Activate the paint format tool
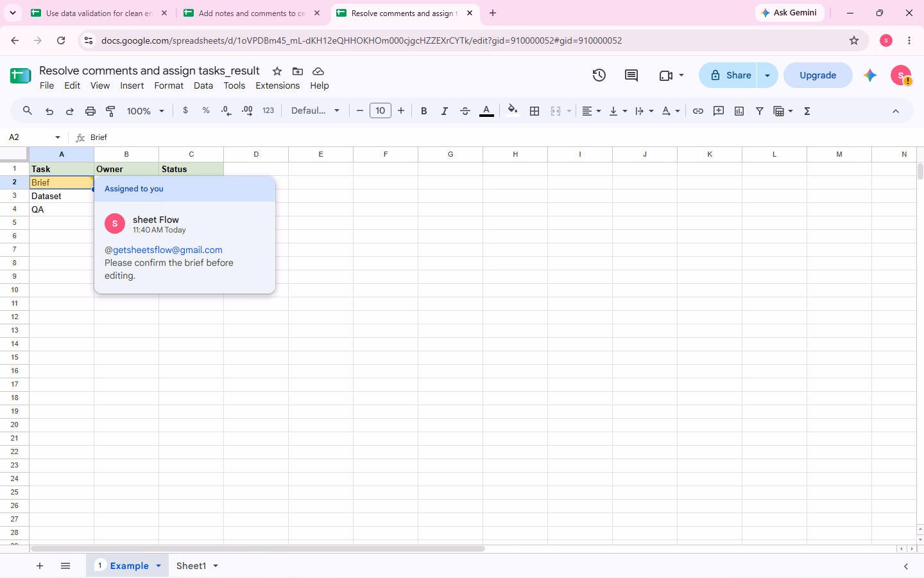924x578 pixels. (111, 111)
